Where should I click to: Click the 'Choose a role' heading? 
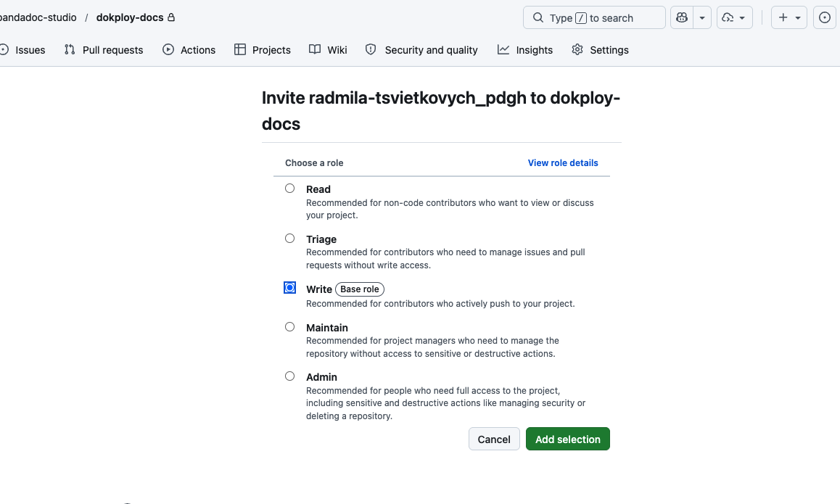click(x=314, y=163)
